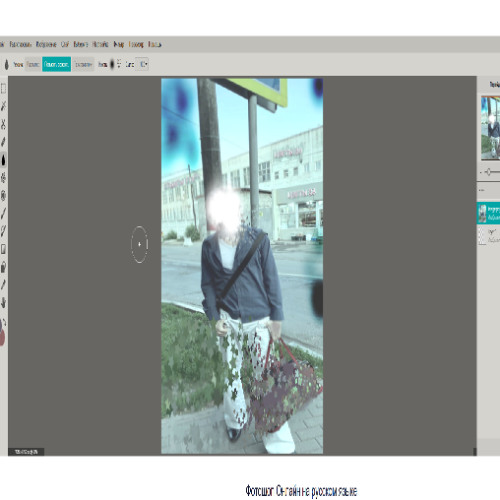Swap colors using the curved arrow icon

tap(4, 322)
